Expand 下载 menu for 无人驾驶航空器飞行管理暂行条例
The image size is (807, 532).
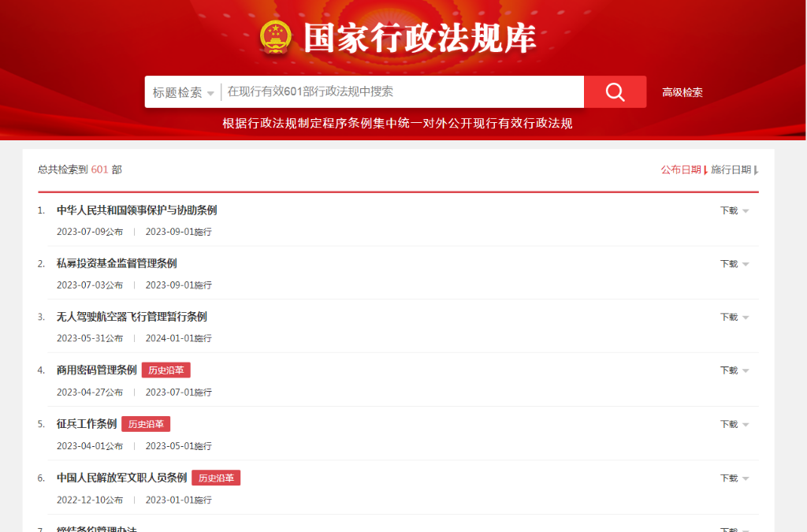pyautogui.click(x=734, y=317)
